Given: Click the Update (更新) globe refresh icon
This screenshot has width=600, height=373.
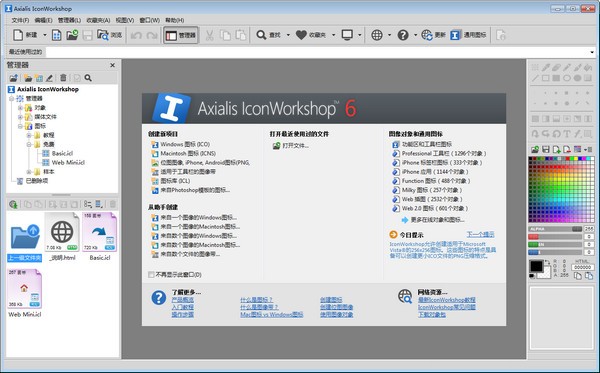Looking at the screenshot, I should pos(427,35).
